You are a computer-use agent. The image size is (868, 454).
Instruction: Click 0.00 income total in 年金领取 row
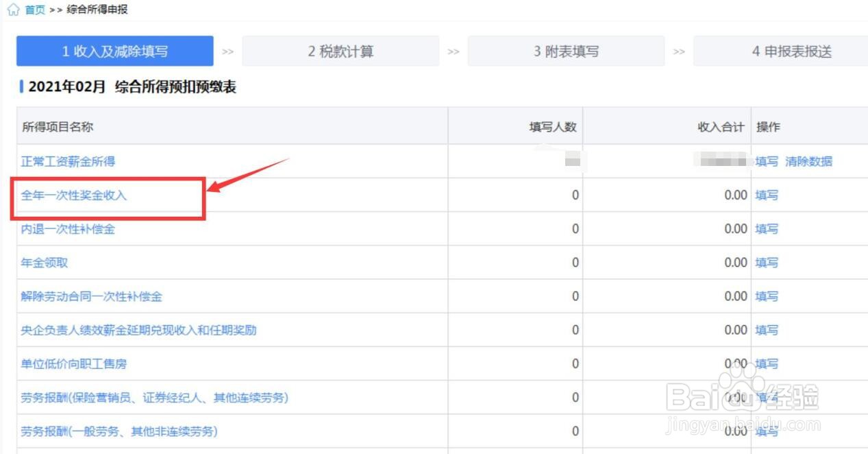[736, 263]
